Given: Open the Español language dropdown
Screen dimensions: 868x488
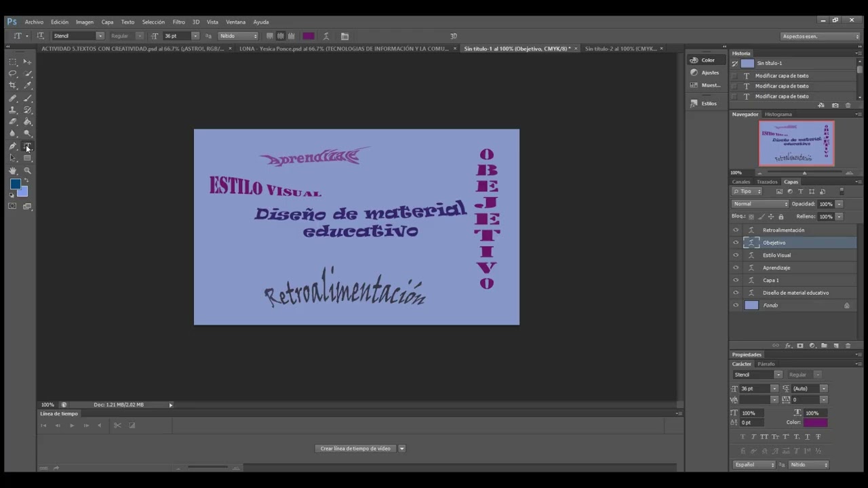Looking at the screenshot, I should [753, 464].
